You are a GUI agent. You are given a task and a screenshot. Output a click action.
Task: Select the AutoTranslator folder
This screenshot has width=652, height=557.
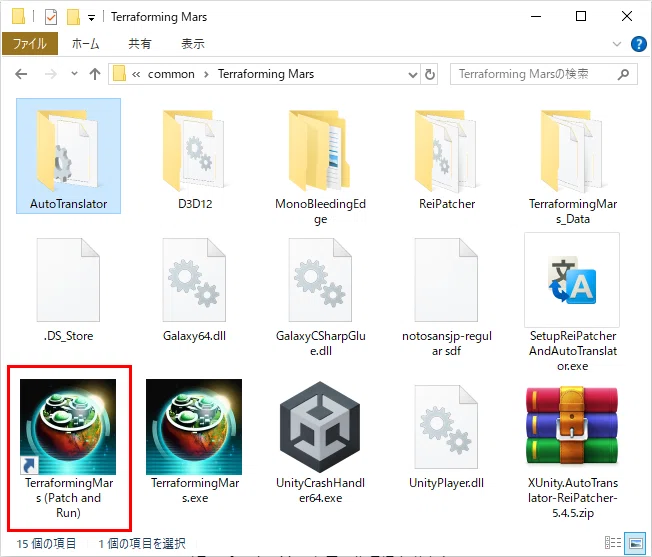[69, 156]
